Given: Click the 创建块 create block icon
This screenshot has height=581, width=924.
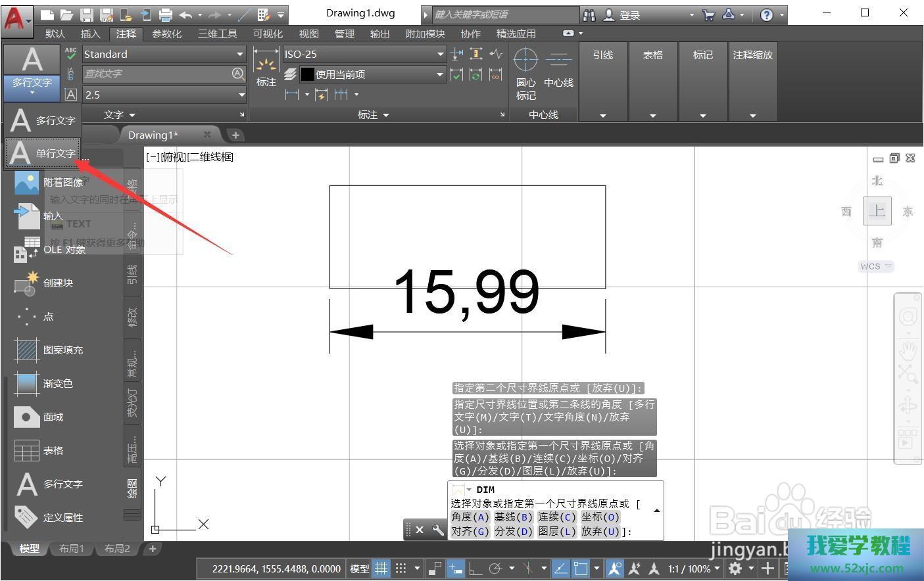Looking at the screenshot, I should 26,283.
